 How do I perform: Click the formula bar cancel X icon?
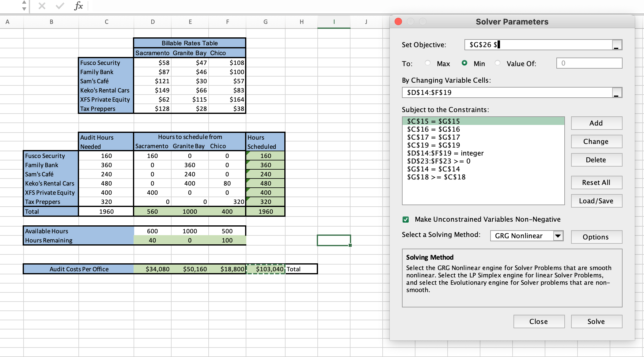click(x=42, y=6)
